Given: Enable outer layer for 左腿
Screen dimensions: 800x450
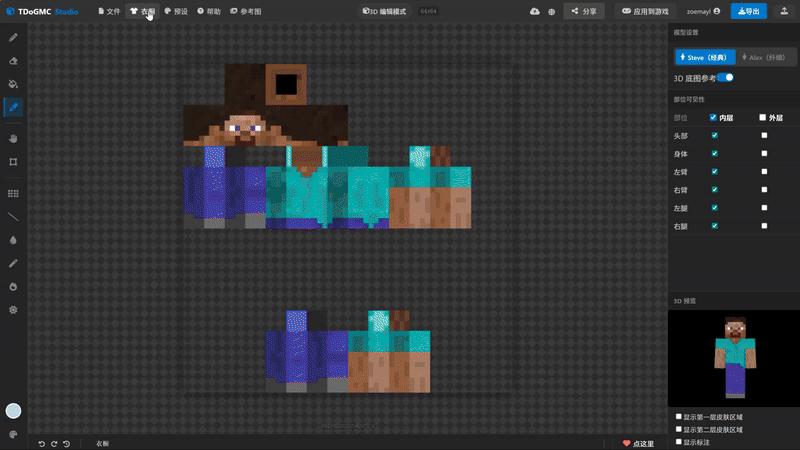Looking at the screenshot, I should tap(764, 208).
